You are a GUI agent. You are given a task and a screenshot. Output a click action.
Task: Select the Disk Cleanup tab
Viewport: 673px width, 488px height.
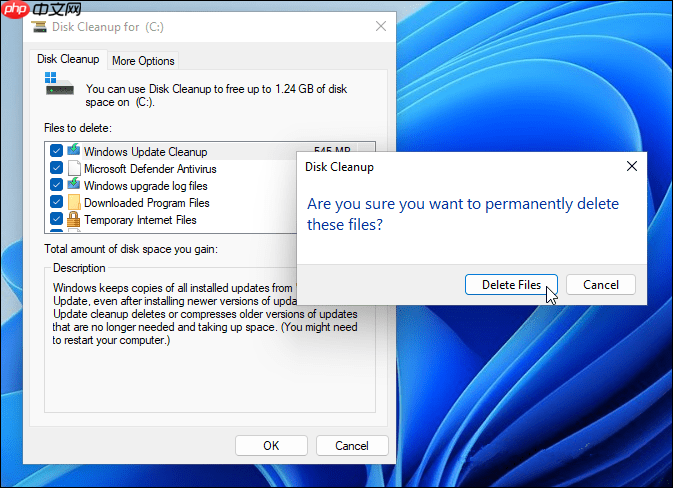click(x=68, y=59)
